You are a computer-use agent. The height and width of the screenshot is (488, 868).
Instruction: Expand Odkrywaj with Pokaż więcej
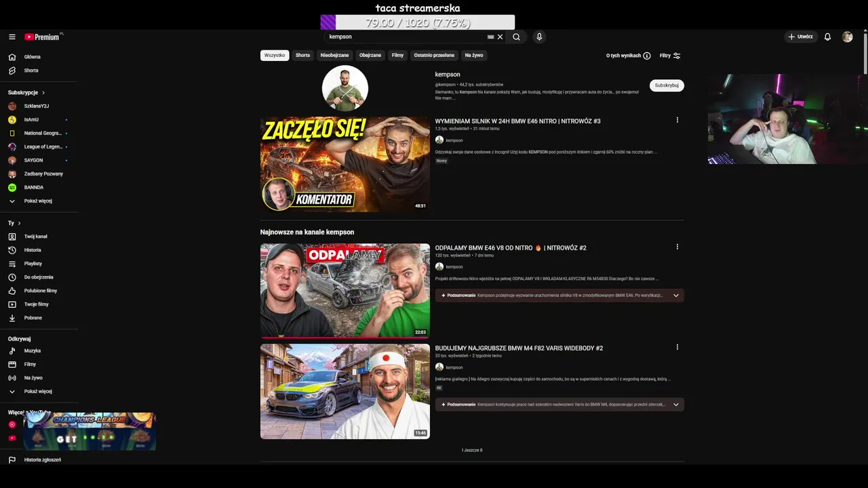pos(39,391)
